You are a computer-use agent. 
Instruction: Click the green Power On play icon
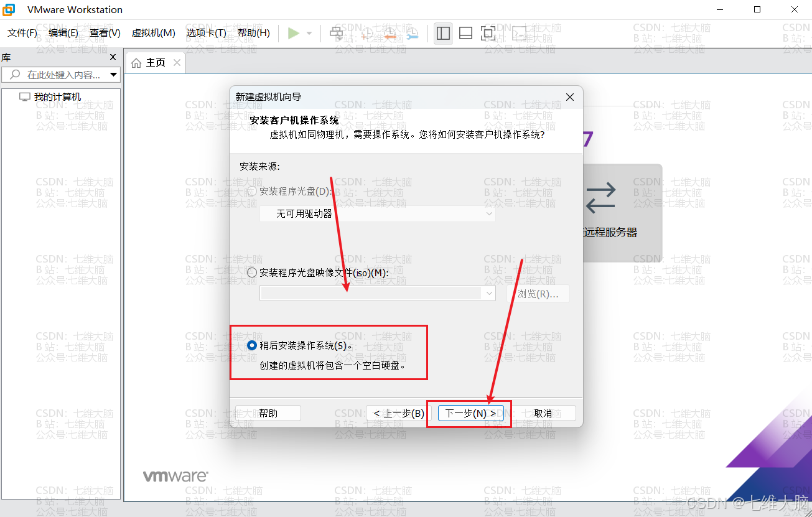[294, 33]
